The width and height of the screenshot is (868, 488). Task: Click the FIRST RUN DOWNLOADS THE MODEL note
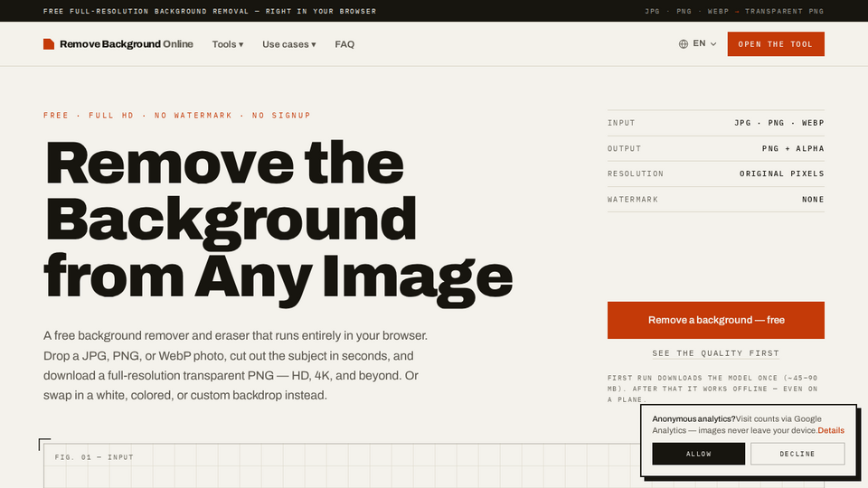[x=712, y=389]
